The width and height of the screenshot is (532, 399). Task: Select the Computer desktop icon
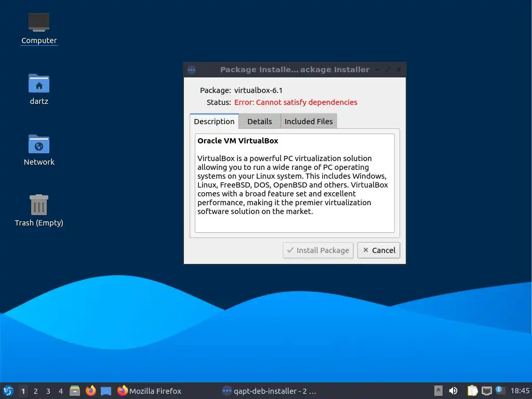(39, 29)
